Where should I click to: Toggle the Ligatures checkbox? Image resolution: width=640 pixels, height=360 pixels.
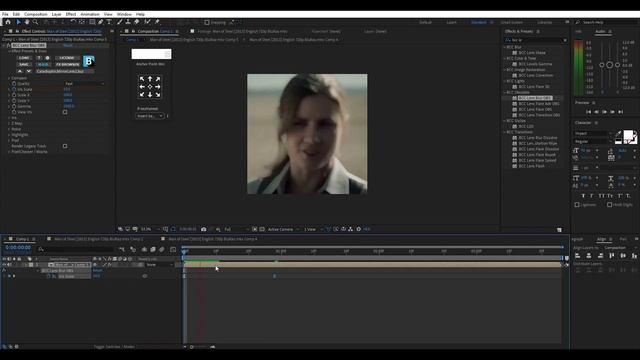[x=577, y=205]
